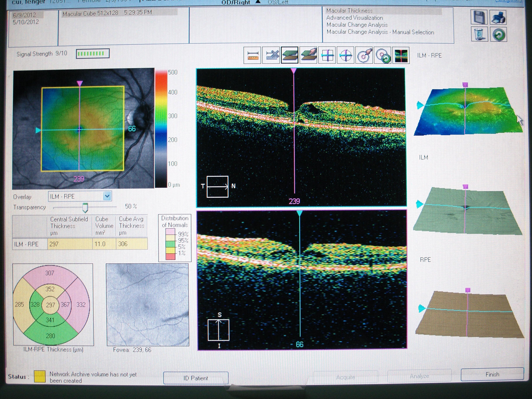The width and height of the screenshot is (532, 399).
Task: Click the circular crosshair center icon
Action: click(346, 55)
